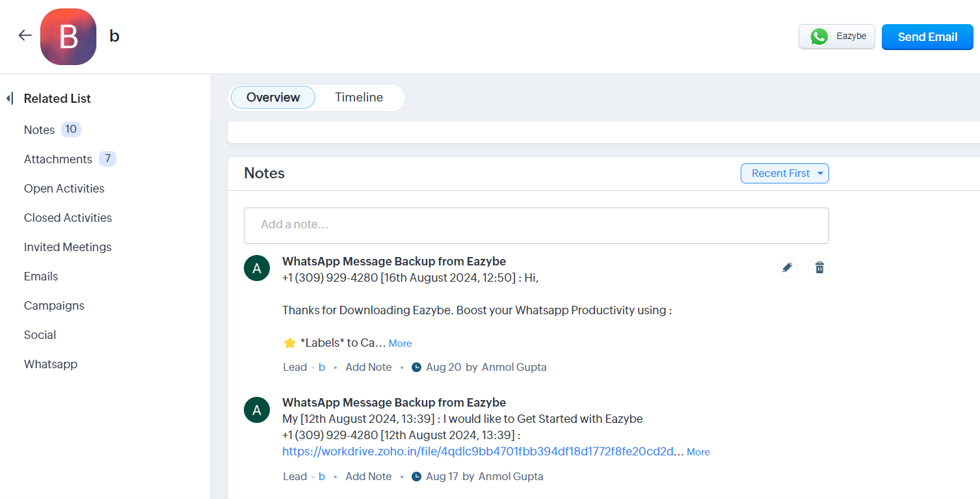The height and width of the screenshot is (499, 980).
Task: Open the Notes related list showing 10
Action: pyautogui.click(x=38, y=129)
